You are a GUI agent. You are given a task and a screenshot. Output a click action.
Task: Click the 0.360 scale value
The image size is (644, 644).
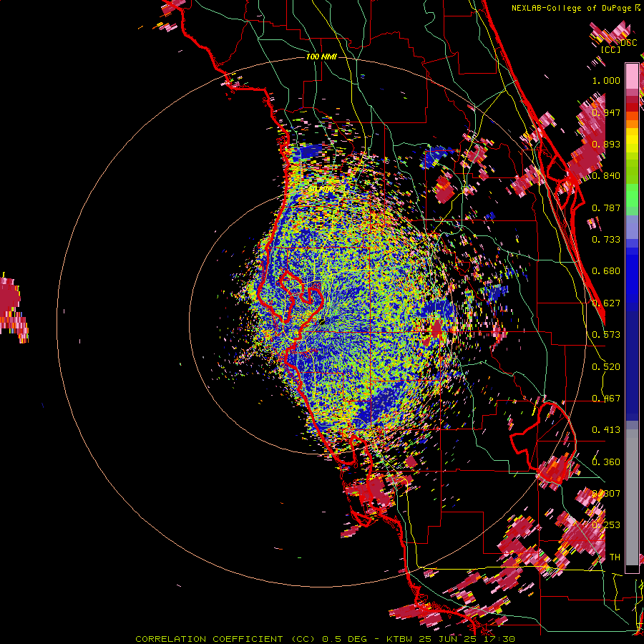coord(606,462)
